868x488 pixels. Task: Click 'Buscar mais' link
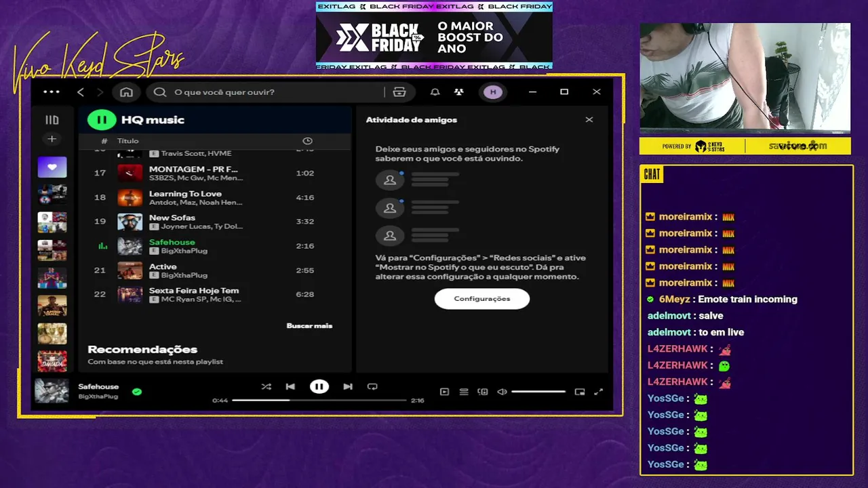click(309, 326)
